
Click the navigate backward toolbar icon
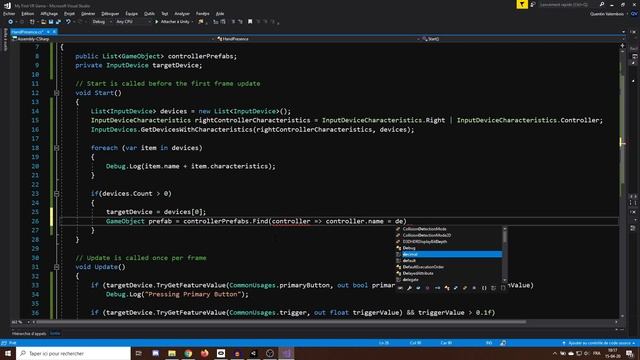(11, 22)
